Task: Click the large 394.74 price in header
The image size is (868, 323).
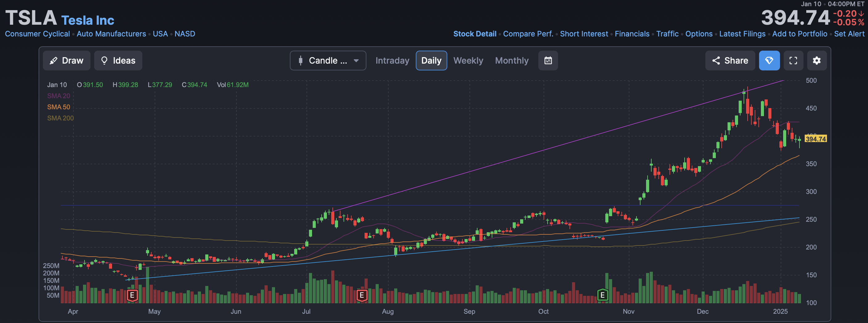Action: point(795,18)
